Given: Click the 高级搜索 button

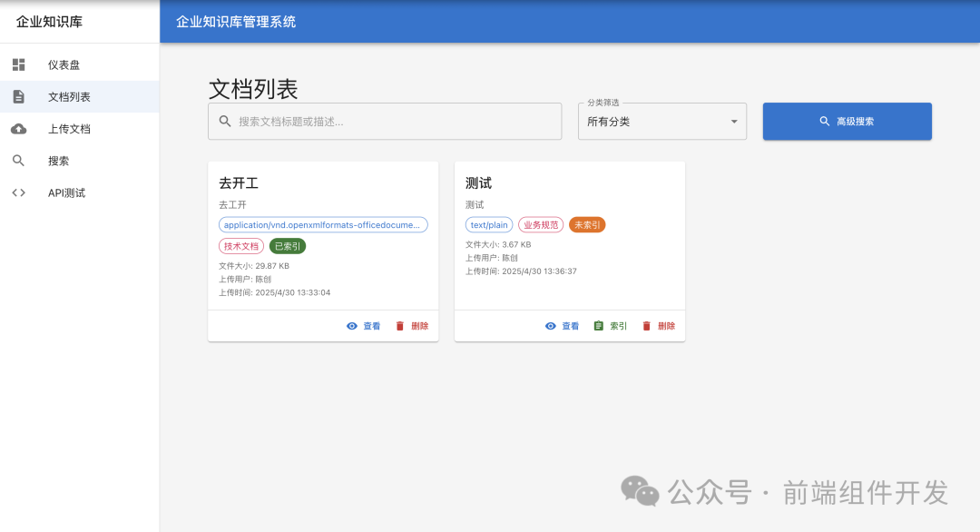Looking at the screenshot, I should tap(847, 122).
